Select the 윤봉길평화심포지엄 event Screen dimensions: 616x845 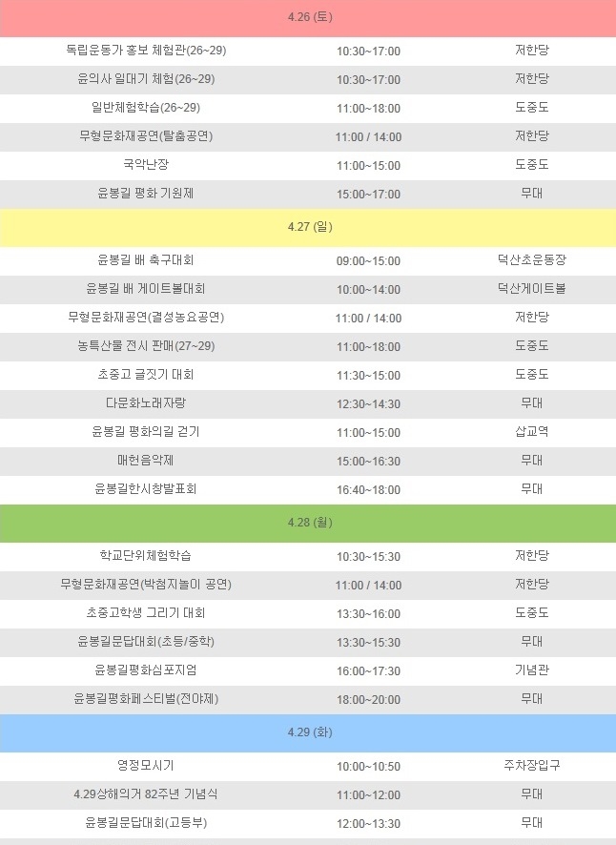146,670
